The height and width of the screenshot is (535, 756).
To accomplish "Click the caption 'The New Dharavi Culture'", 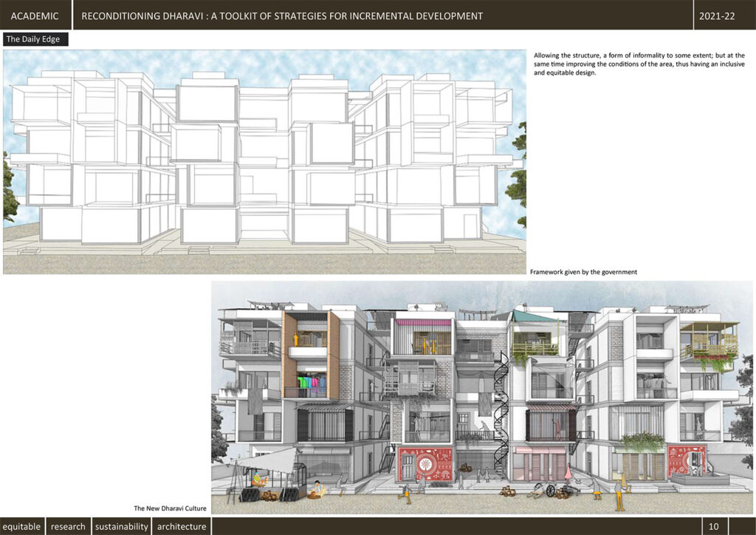I will point(171,508).
